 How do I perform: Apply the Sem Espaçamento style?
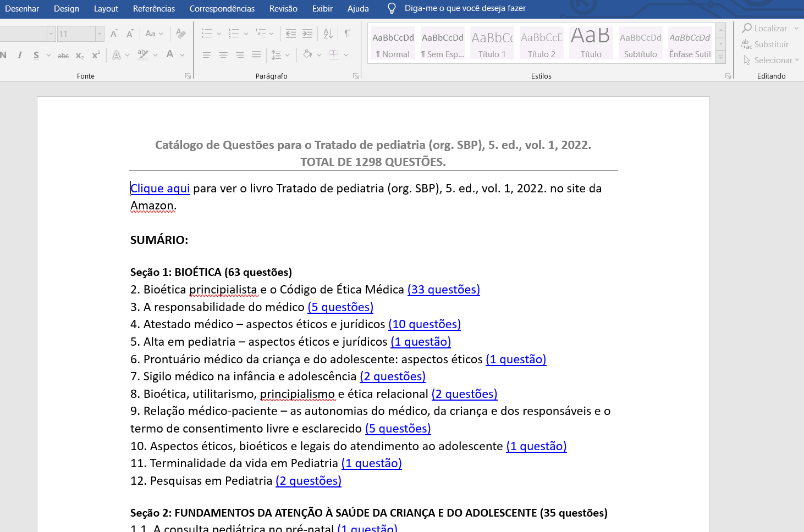click(443, 43)
